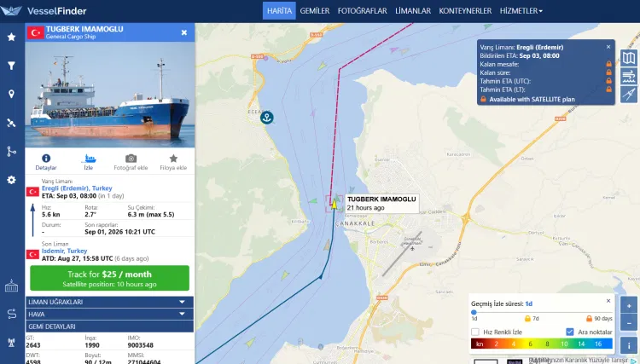
Task: Close the Geçmiş İzle süresi panel
Action: [x=608, y=301]
